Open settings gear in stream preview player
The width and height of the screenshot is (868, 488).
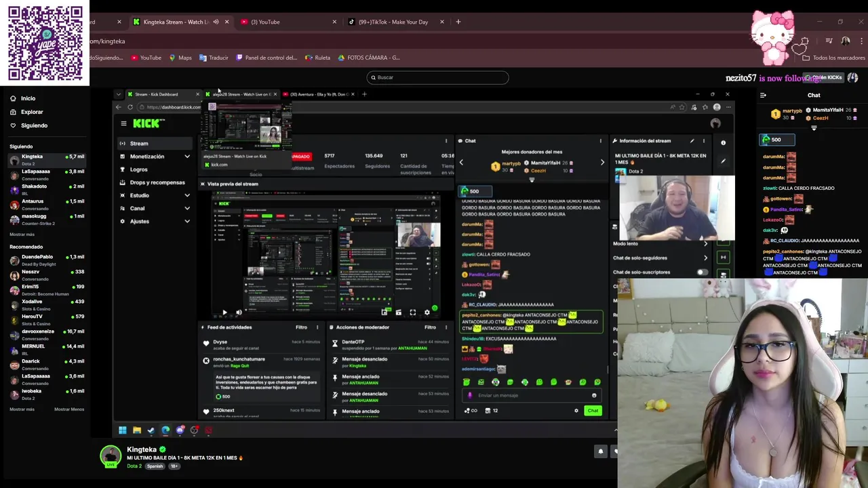(427, 312)
